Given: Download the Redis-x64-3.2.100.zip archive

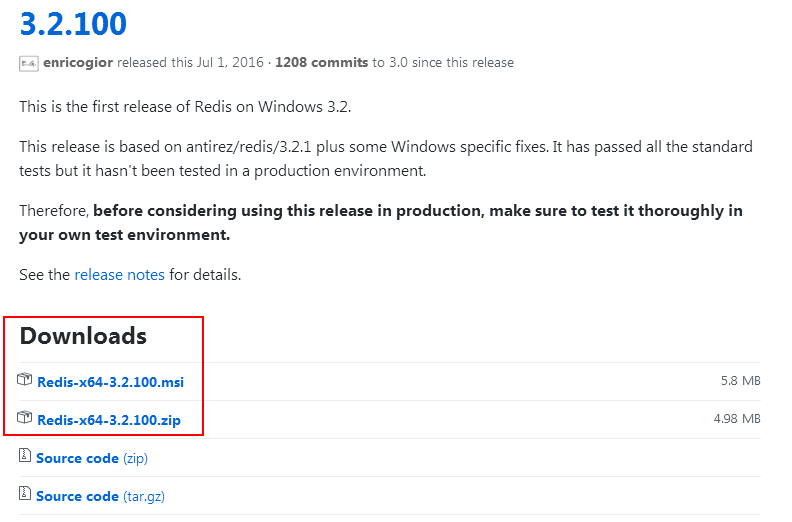Looking at the screenshot, I should click(108, 420).
